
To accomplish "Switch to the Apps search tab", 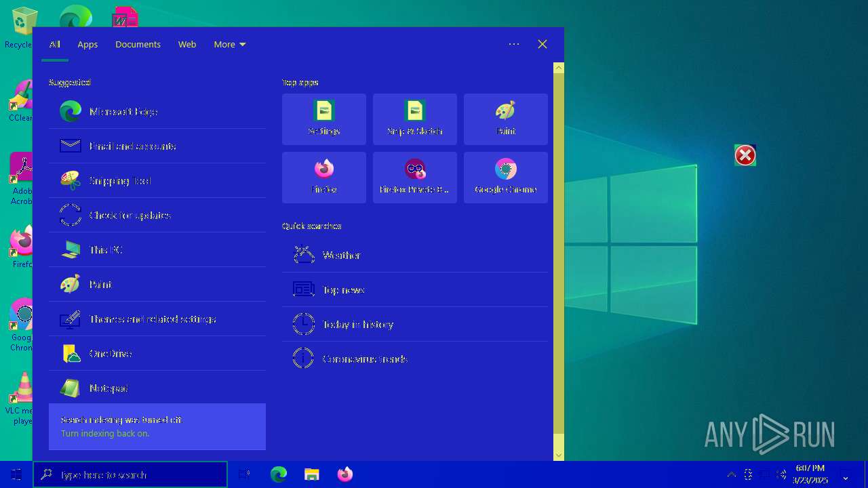I will point(87,44).
